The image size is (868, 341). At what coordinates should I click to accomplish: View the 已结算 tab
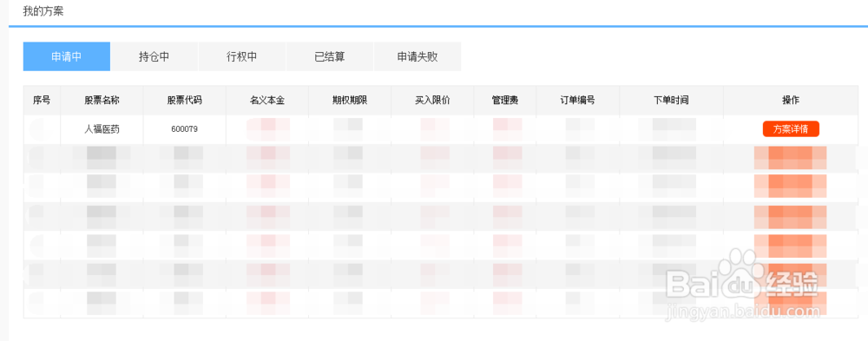[330, 56]
